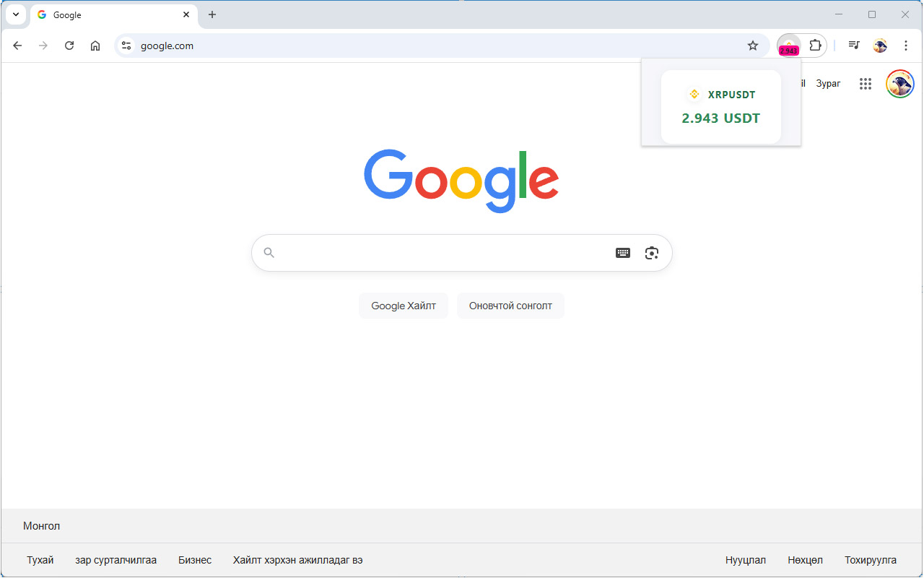Select the XRPUSDT pair label in the popup
This screenshot has height=578, width=924.
[x=732, y=95]
